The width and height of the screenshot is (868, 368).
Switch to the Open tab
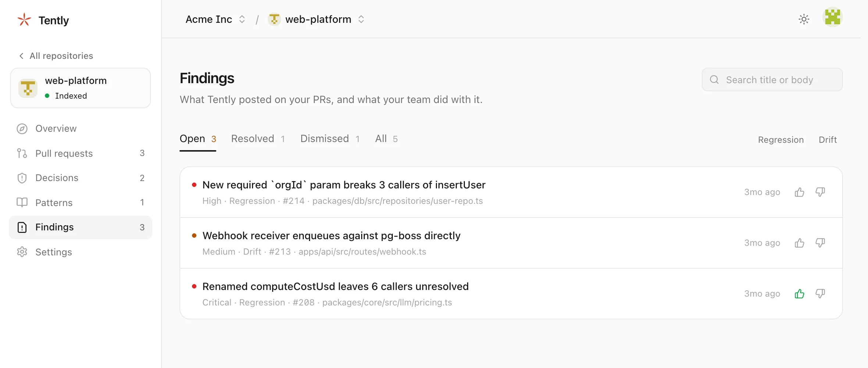pyautogui.click(x=198, y=139)
